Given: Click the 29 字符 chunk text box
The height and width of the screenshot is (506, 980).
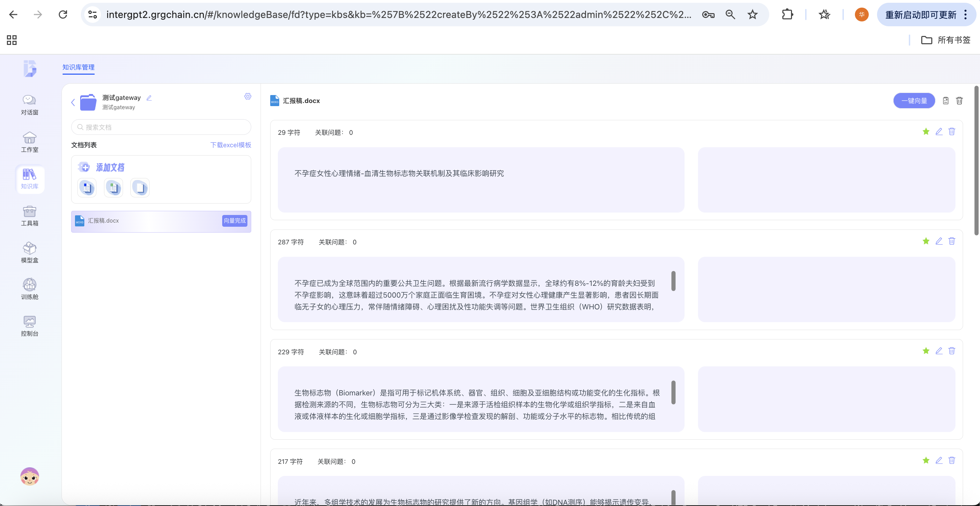Looking at the screenshot, I should point(480,180).
